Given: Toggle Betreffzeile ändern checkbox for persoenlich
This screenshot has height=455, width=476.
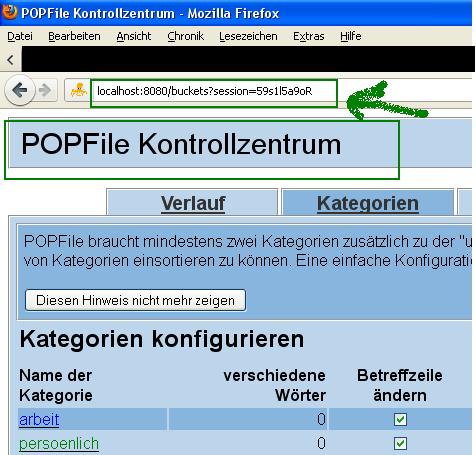Looking at the screenshot, I should point(400,443).
